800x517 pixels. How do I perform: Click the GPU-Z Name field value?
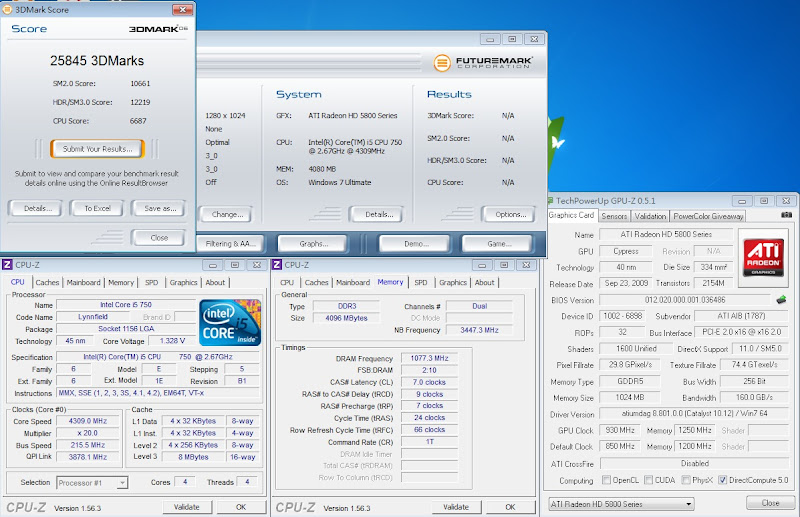click(666, 234)
